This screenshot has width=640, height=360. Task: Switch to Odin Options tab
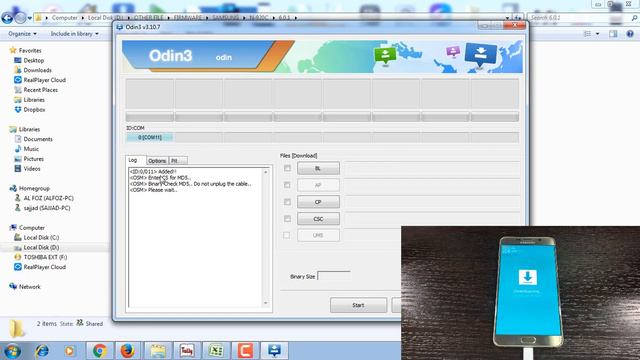[x=157, y=161]
